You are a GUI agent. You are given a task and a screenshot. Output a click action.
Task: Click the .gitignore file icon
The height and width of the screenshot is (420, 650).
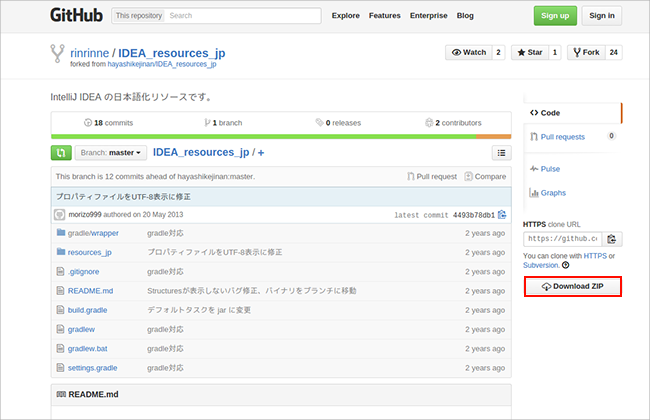61,272
